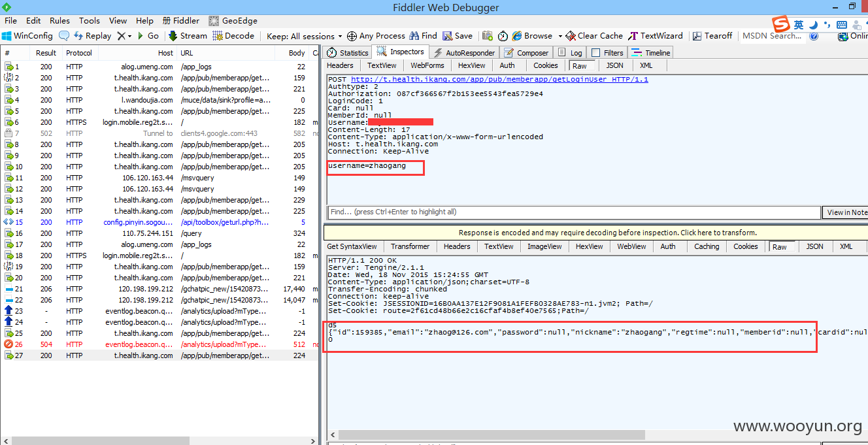
Task: Click the comment speech bubble icon
Action: point(64,36)
